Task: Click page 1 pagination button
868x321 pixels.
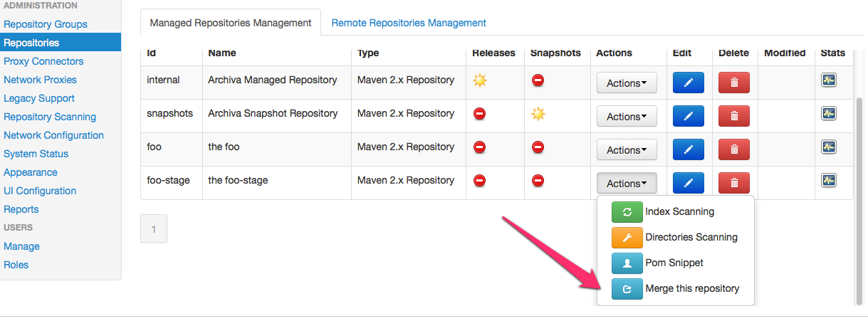Action: [x=154, y=229]
